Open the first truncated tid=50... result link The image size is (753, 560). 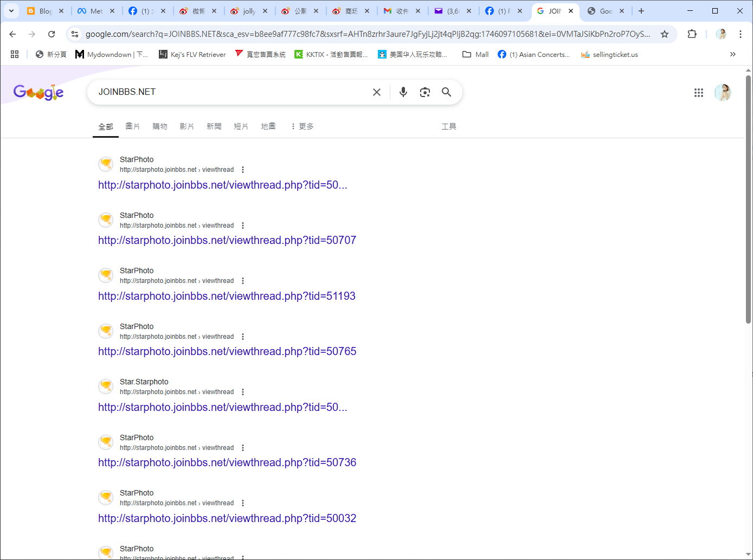tap(223, 185)
